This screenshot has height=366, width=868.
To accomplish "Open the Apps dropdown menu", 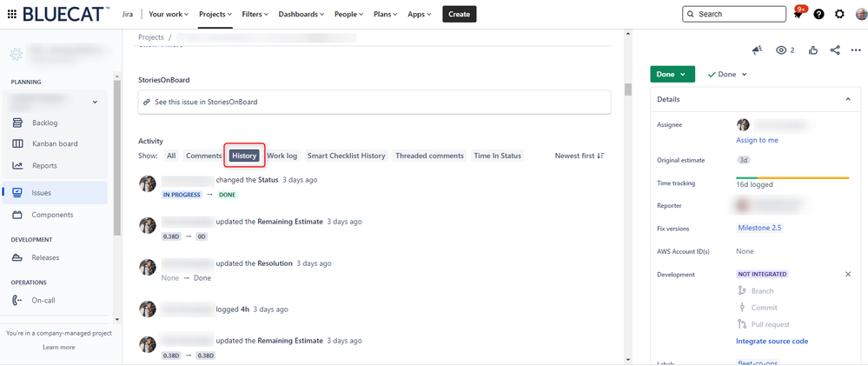I will pyautogui.click(x=420, y=15).
